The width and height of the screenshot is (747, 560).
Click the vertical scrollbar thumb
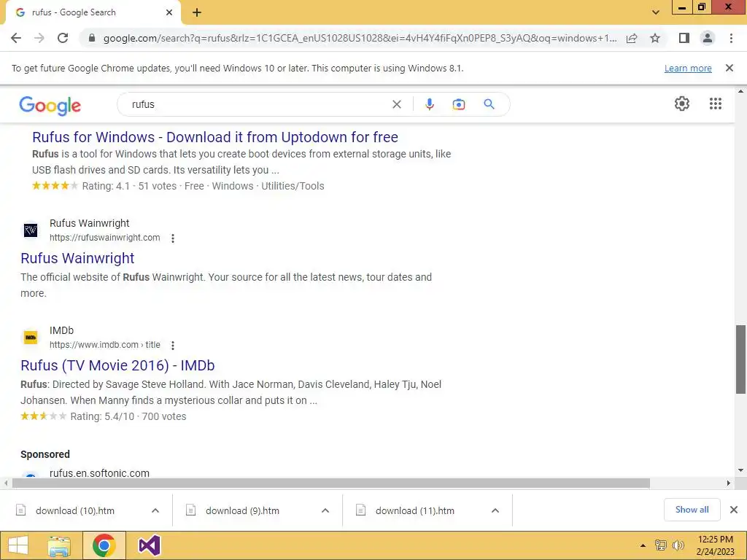pos(740,359)
